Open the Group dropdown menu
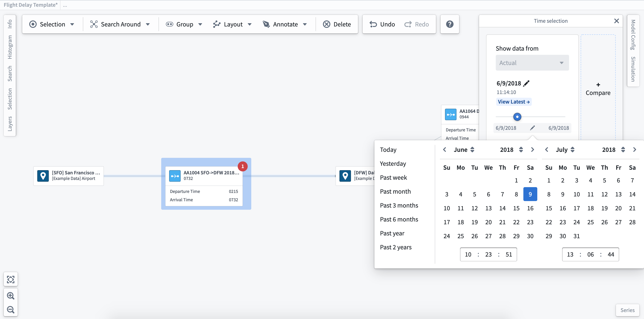Image resolution: width=644 pixels, height=319 pixels. click(x=184, y=24)
